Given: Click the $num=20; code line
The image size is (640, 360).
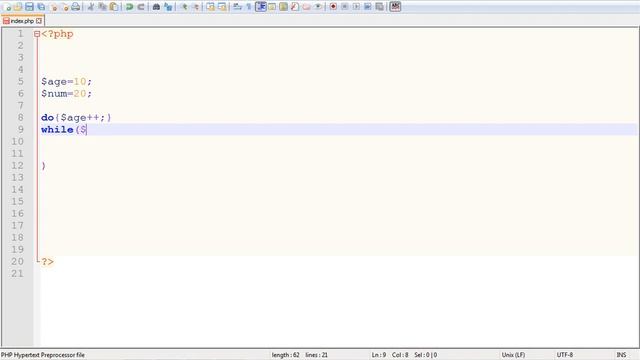Looking at the screenshot, I should click(67, 93).
